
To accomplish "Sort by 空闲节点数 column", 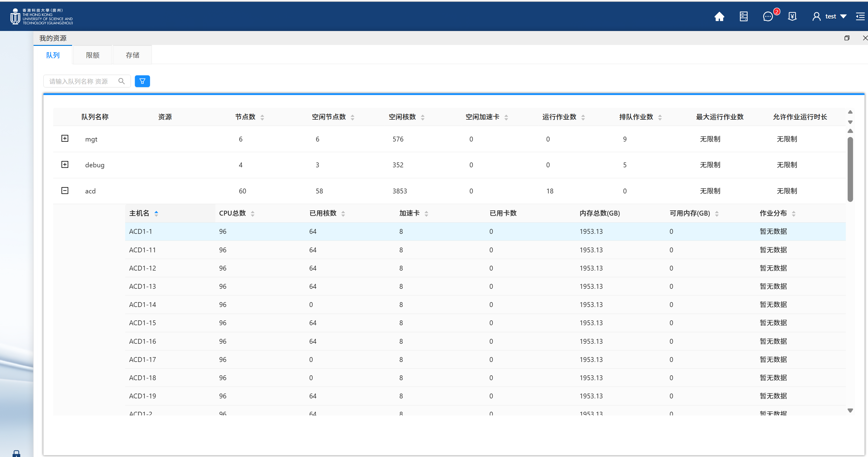I will (352, 117).
